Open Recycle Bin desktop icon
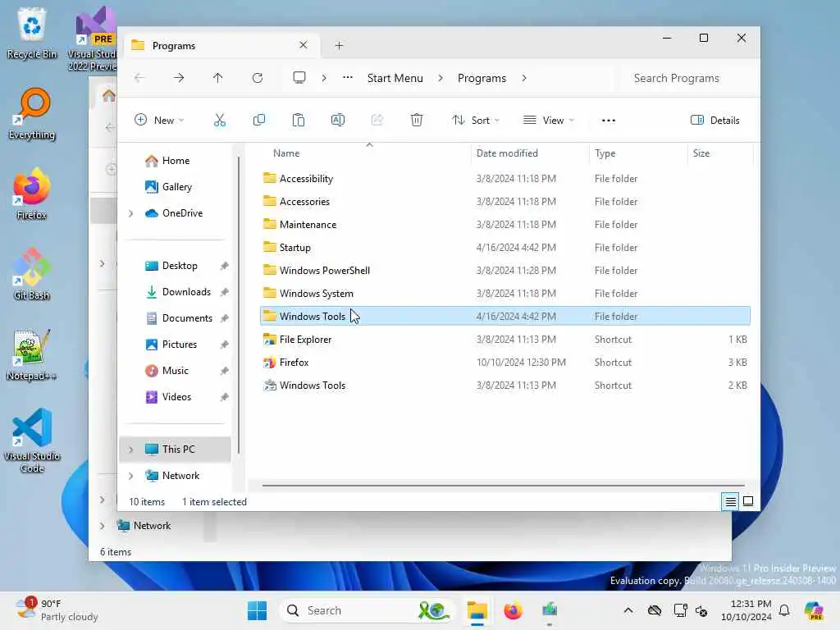The width and height of the screenshot is (840, 630). [32, 33]
